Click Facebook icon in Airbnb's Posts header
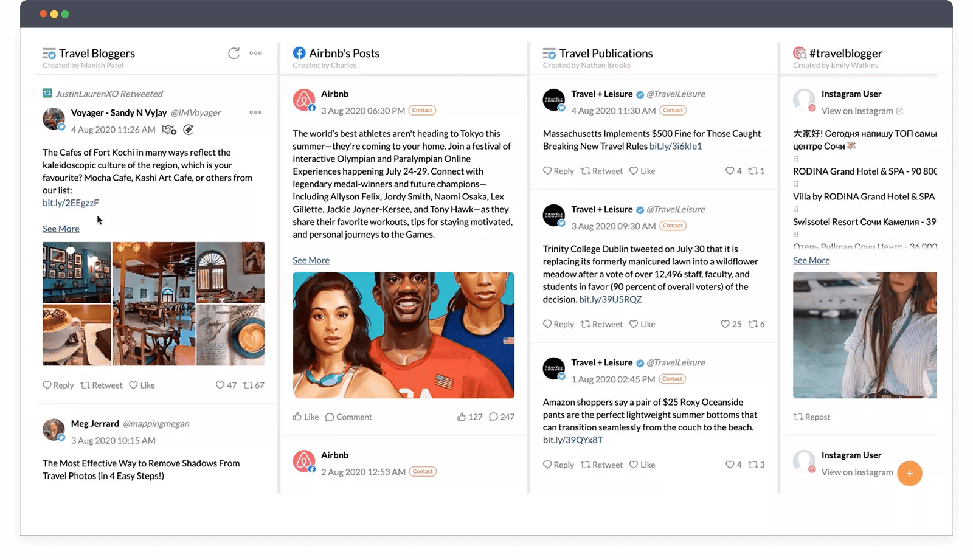 point(299,53)
